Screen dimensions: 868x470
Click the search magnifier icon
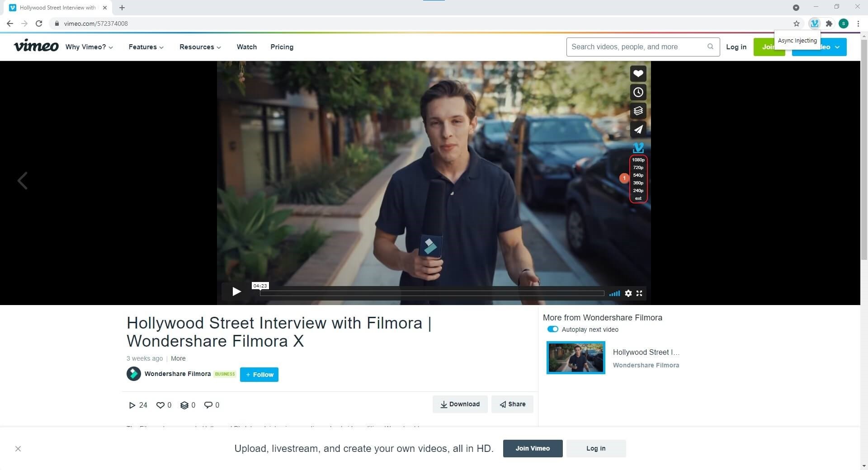coord(710,47)
